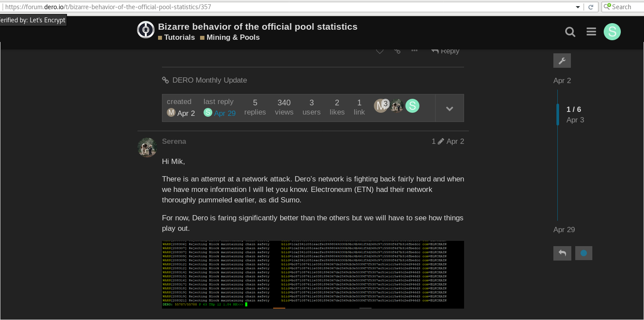
Task: Click creator M avatar beside Apr 2
Action: pos(171,113)
